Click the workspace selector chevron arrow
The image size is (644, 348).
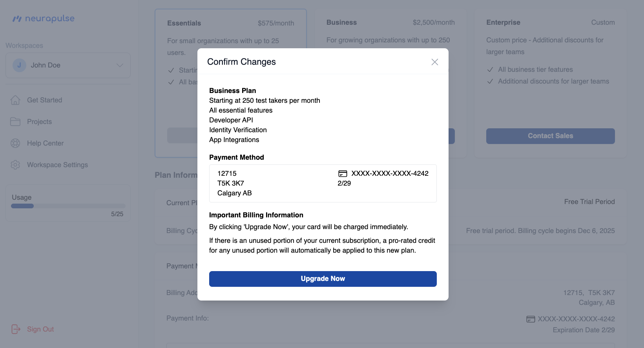pyautogui.click(x=120, y=65)
